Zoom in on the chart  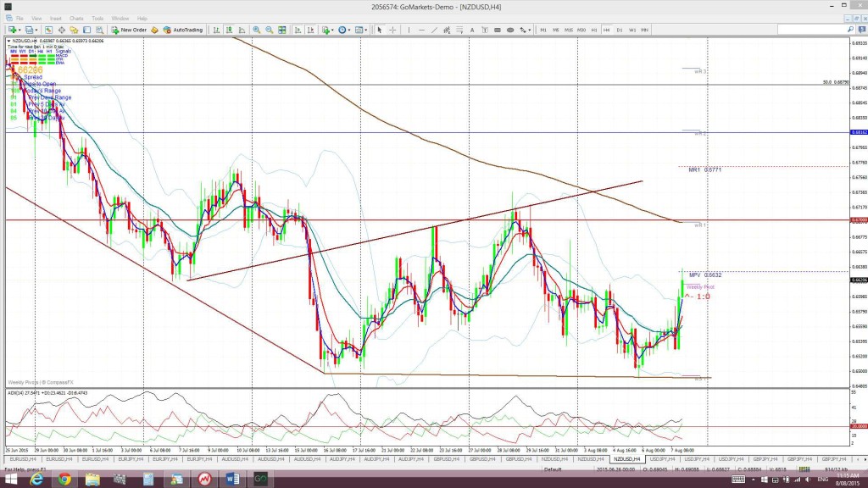(x=256, y=30)
